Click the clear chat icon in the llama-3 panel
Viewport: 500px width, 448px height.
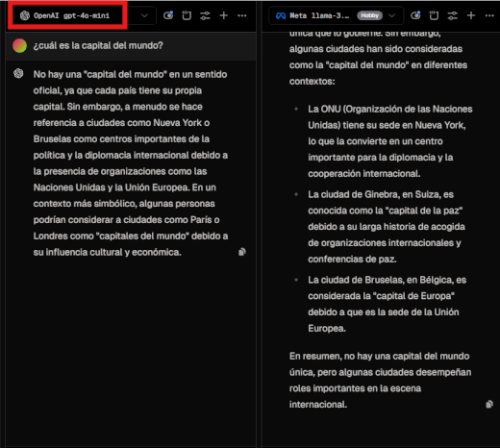pos(434,15)
